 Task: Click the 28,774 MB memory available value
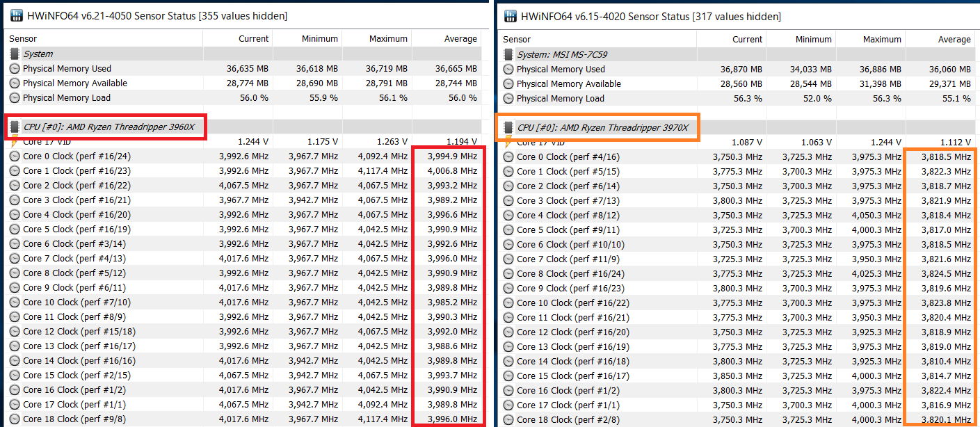(x=248, y=83)
